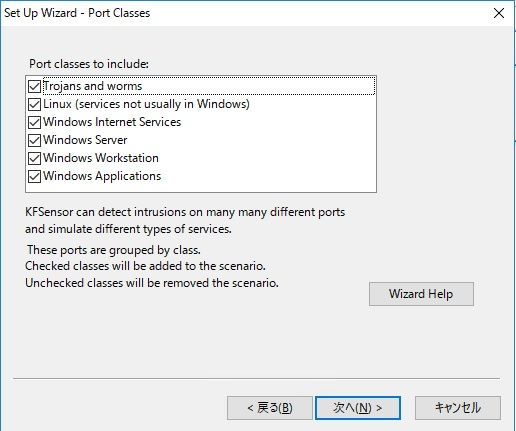Toggle the Linux services checkbox

(x=34, y=104)
